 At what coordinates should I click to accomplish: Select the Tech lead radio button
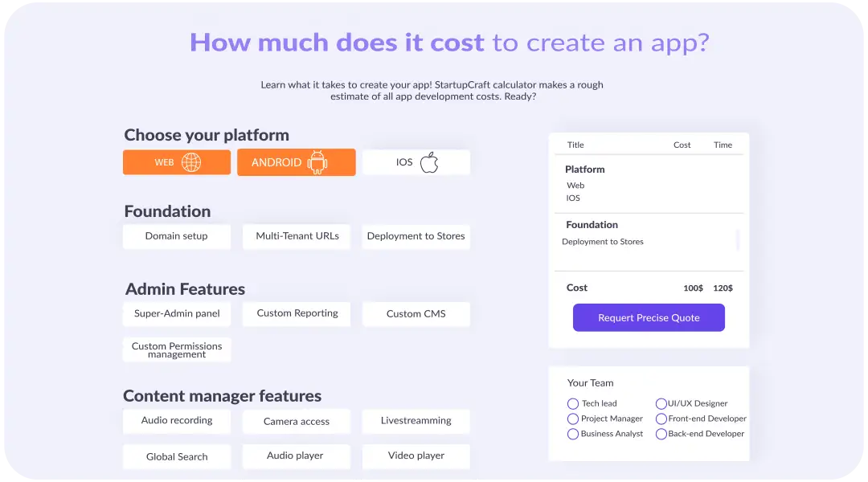[x=573, y=403]
